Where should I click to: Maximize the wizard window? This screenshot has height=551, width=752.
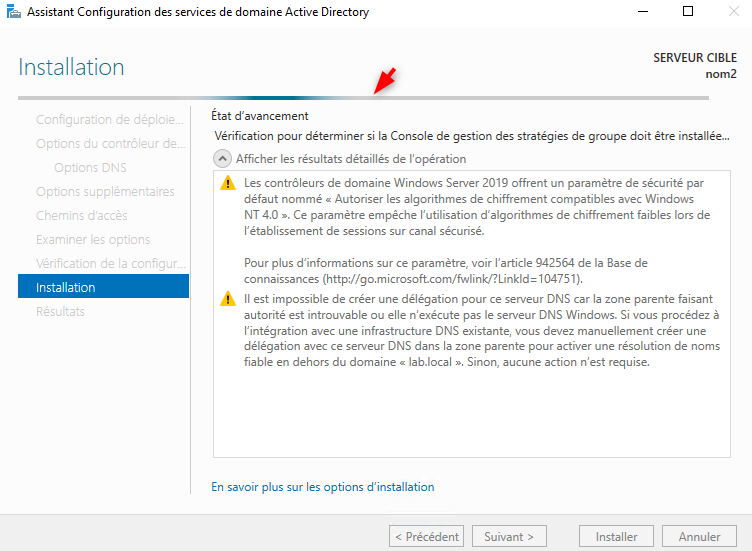coord(688,12)
